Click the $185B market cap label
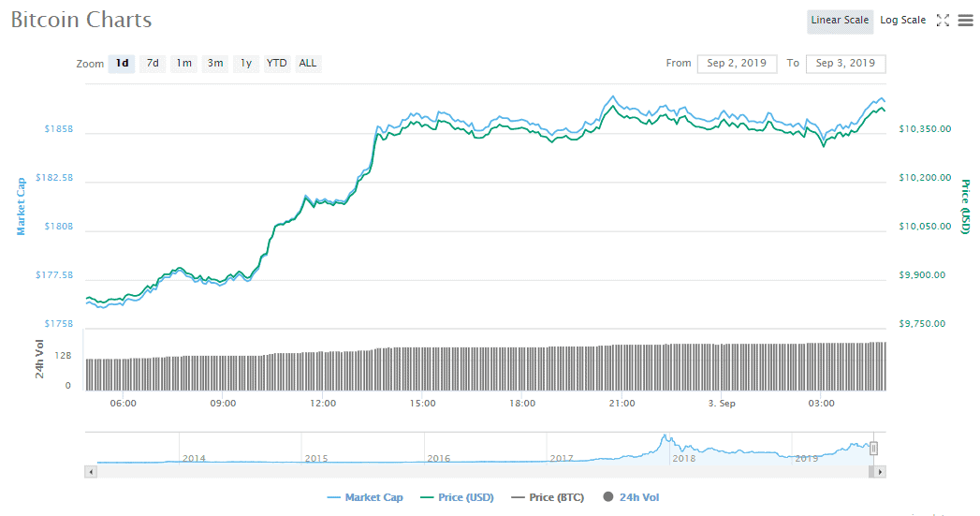The image size is (980, 516). 59,129
